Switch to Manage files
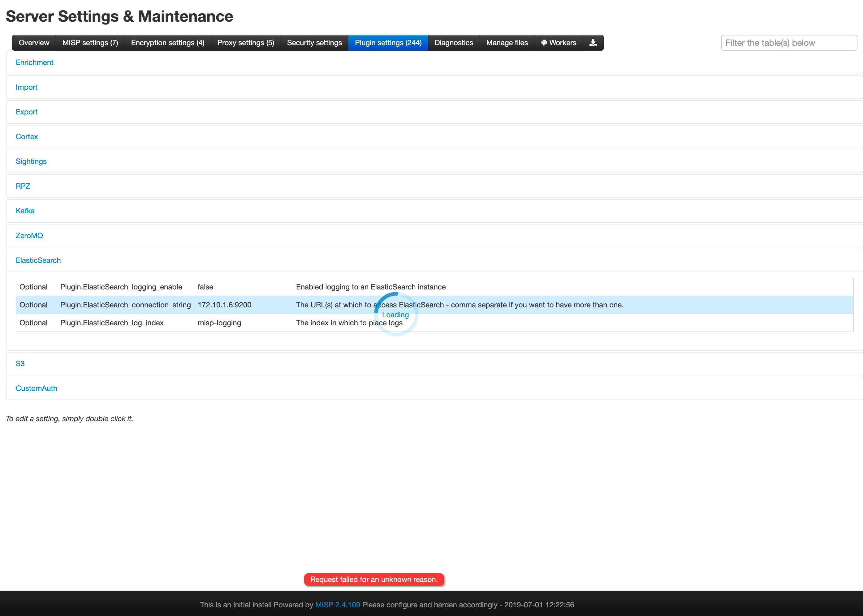Viewport: 863px width, 616px height. coord(507,42)
